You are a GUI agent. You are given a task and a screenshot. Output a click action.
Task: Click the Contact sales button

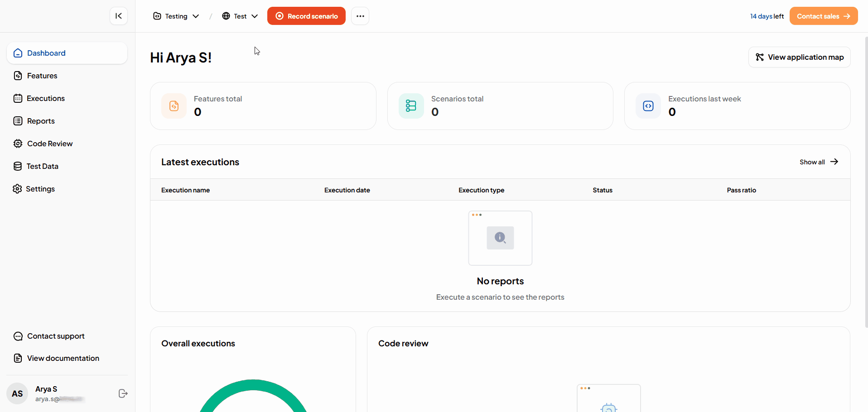click(x=823, y=16)
